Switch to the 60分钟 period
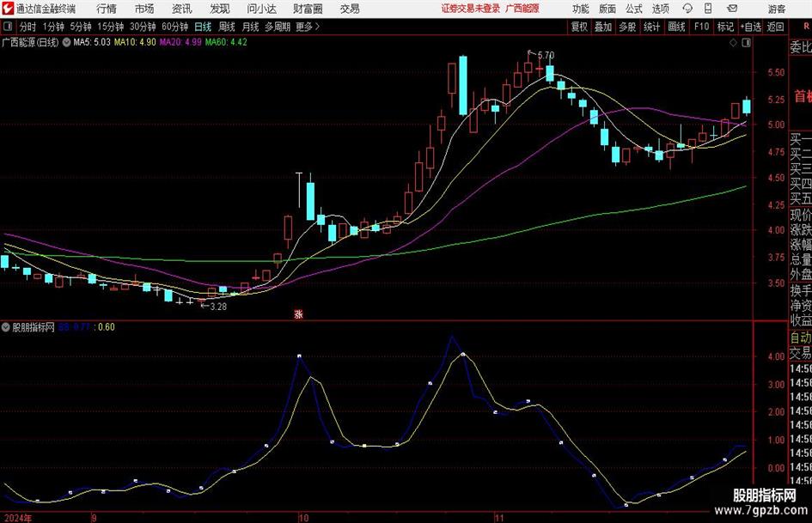 pyautogui.click(x=174, y=27)
